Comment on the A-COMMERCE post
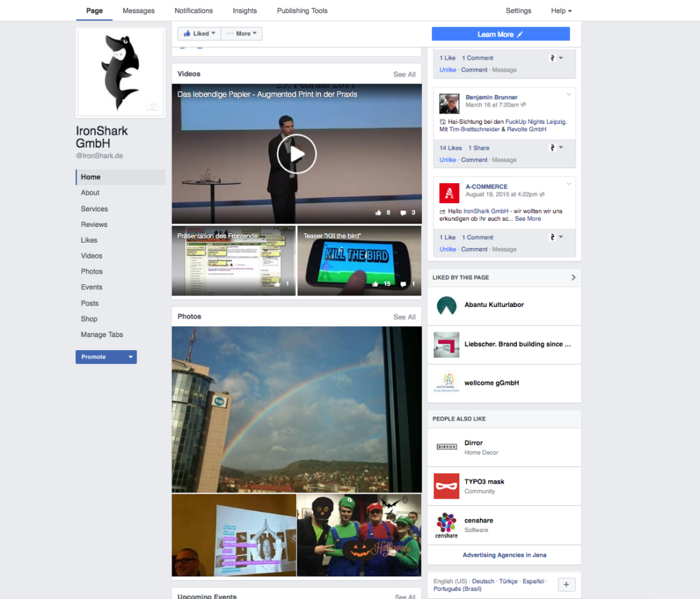 point(474,250)
